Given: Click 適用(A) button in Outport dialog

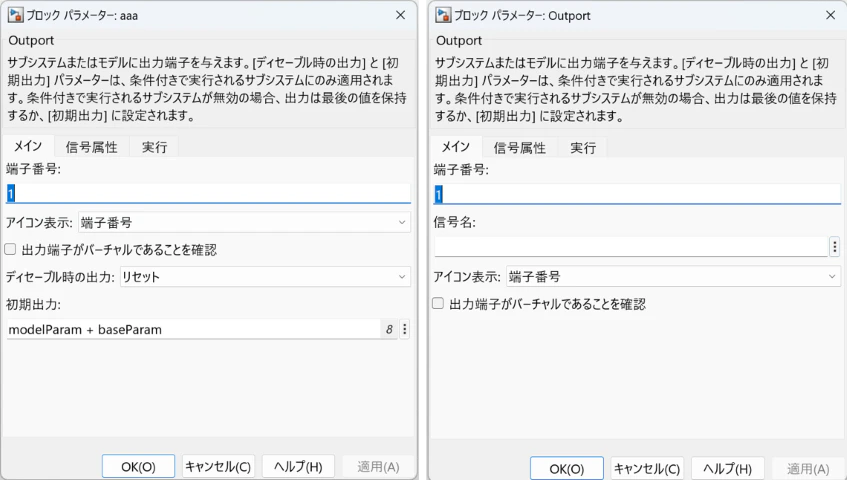Looking at the screenshot, I should [x=808, y=469].
